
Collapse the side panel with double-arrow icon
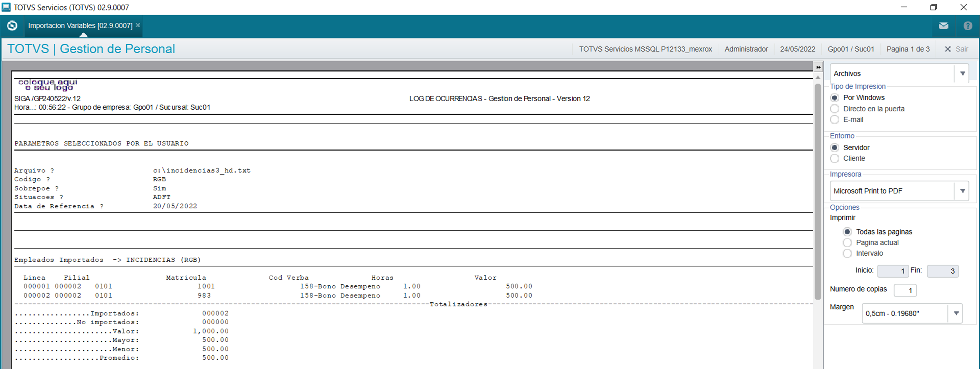(818, 67)
